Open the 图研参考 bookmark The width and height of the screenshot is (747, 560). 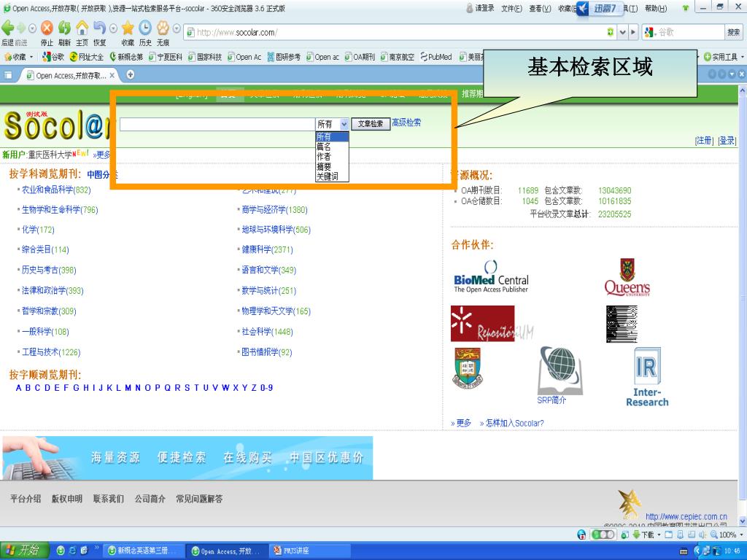click(x=284, y=57)
